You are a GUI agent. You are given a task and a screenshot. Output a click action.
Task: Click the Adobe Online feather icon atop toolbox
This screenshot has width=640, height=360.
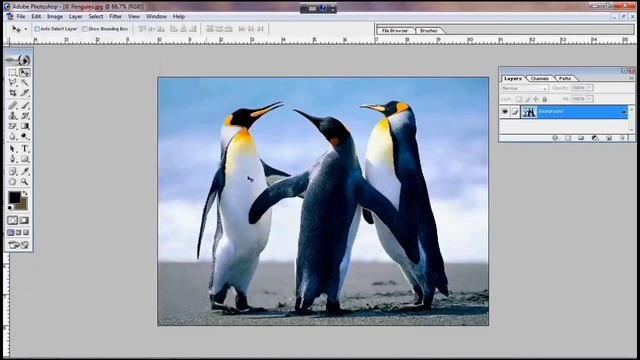pyautogui.click(x=19, y=60)
